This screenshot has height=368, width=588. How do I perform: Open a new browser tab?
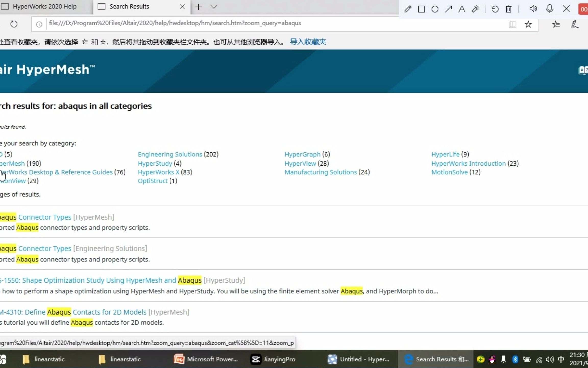pyautogui.click(x=198, y=7)
